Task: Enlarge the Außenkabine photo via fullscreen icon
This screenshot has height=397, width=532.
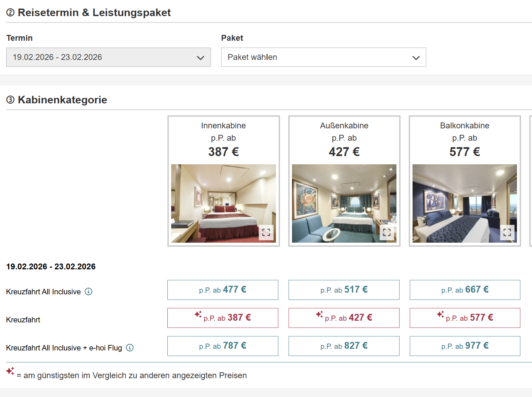Action: tap(387, 232)
